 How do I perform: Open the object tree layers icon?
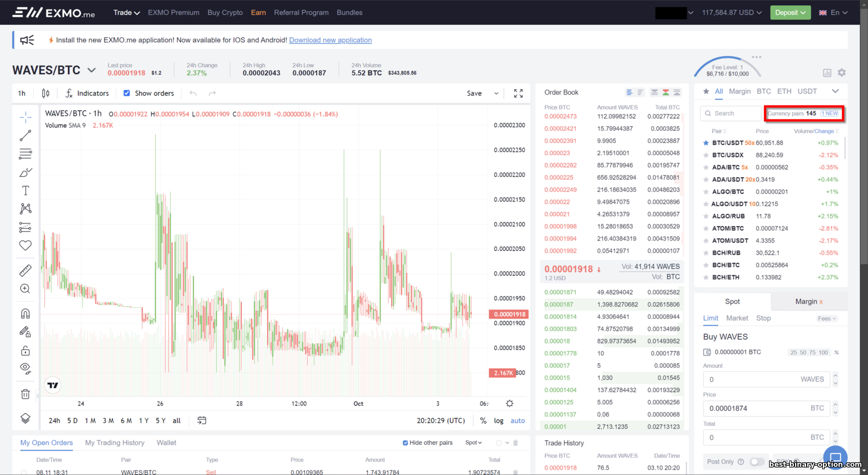[x=25, y=418]
